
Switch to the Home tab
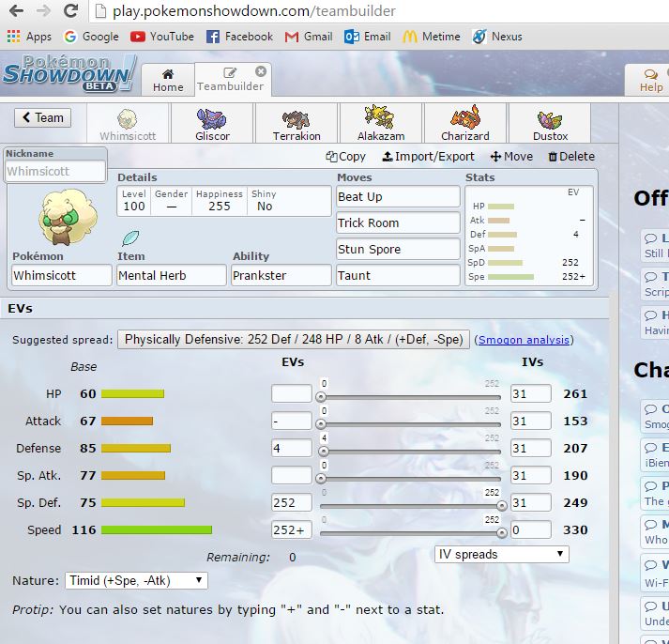168,80
